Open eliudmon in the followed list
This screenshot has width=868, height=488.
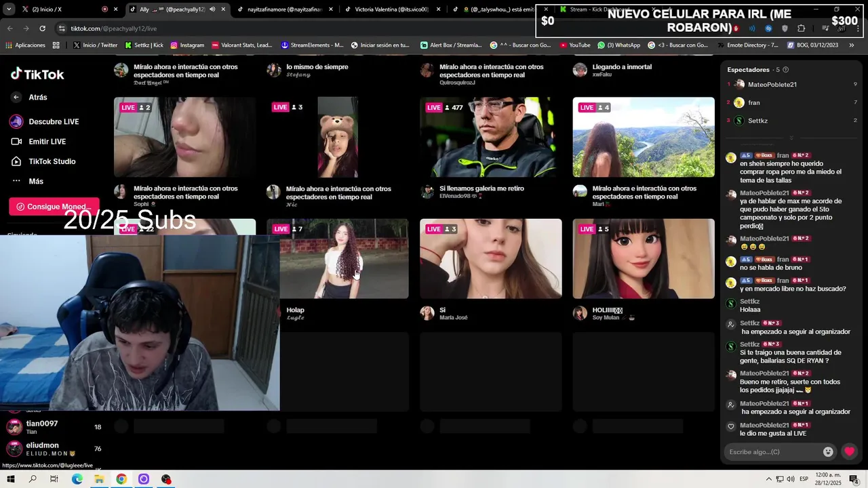tap(53, 448)
